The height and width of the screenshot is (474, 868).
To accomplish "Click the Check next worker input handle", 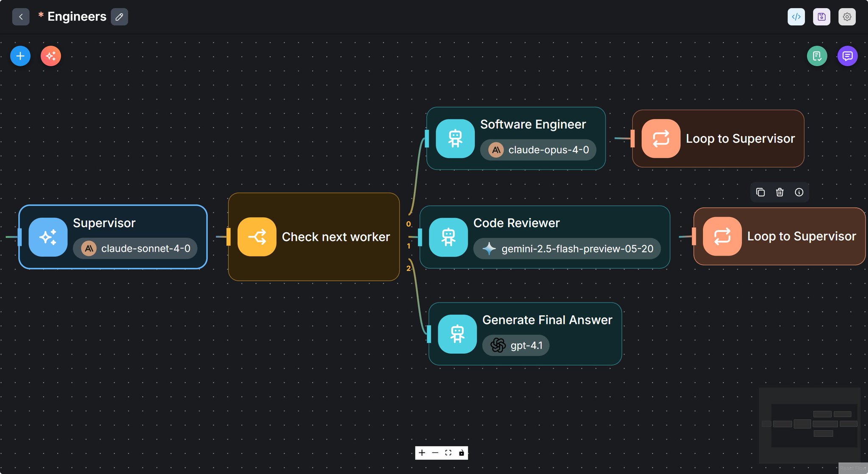I will point(229,237).
